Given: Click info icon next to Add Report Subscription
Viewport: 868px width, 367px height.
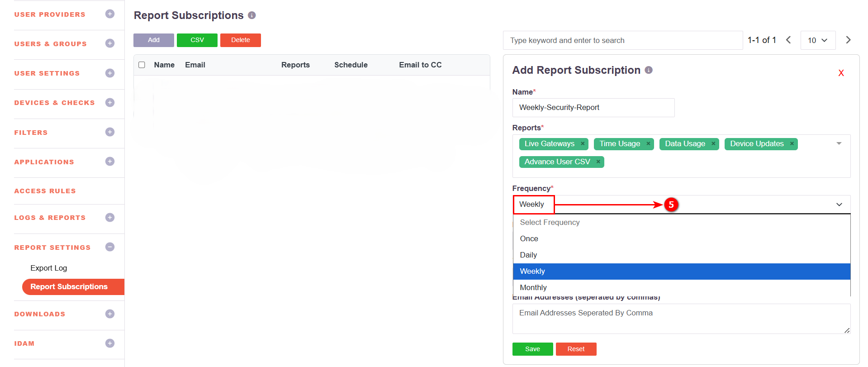Looking at the screenshot, I should [x=649, y=70].
